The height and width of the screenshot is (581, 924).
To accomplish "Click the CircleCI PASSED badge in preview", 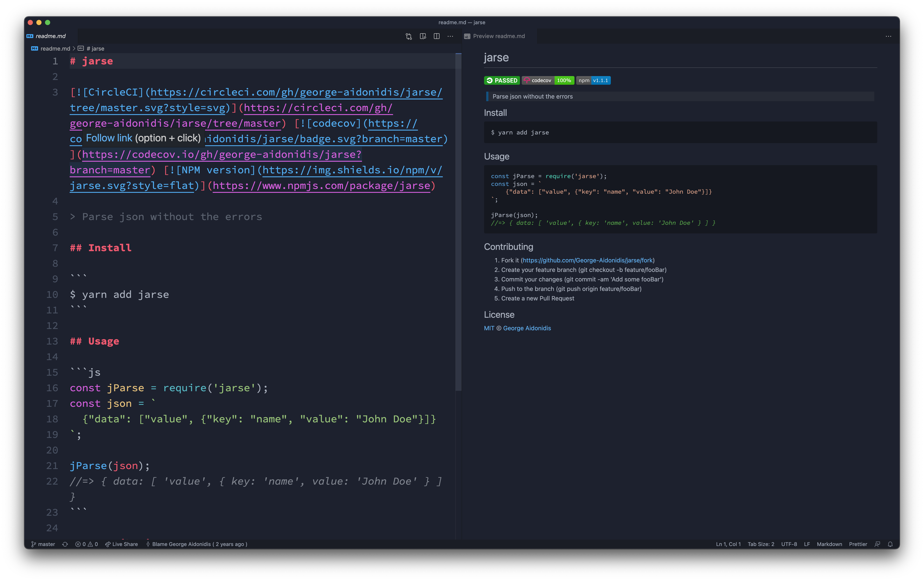I will tap(502, 80).
